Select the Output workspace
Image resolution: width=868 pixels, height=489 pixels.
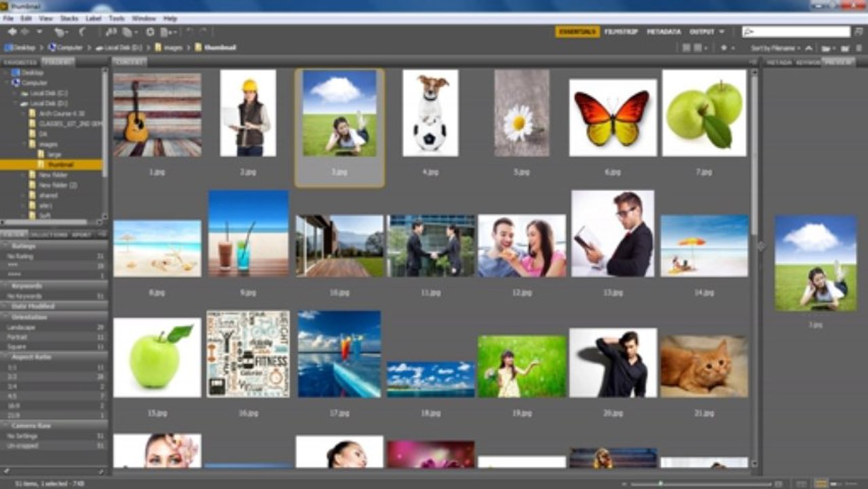[702, 32]
